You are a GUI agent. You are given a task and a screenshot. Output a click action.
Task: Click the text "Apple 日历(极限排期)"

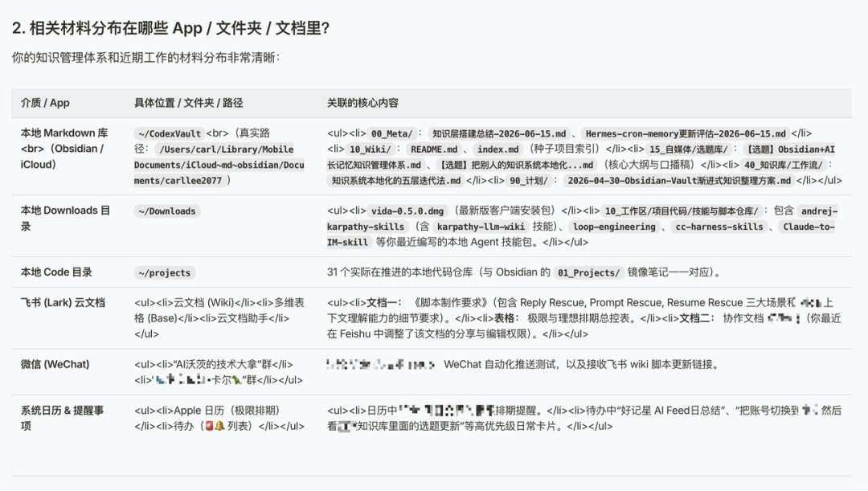click(227, 410)
